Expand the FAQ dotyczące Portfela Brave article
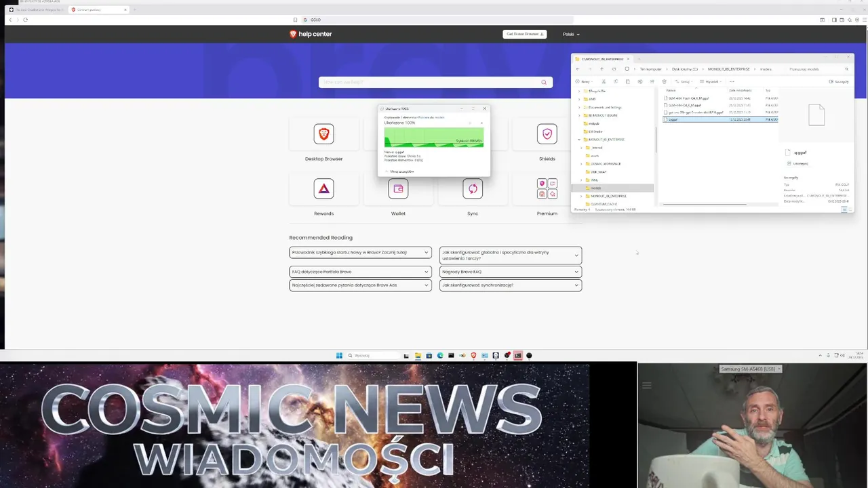Screen dimensions: 868x488 click(360, 272)
